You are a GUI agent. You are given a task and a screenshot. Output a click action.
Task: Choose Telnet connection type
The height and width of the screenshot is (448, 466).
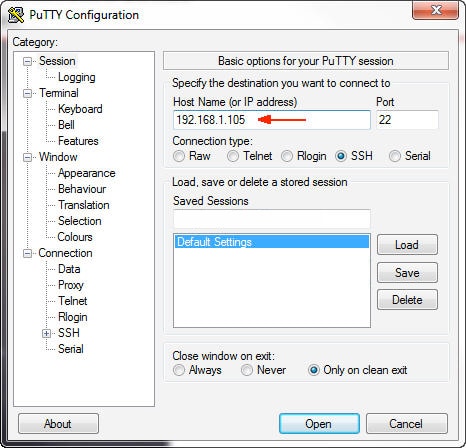coord(233,156)
